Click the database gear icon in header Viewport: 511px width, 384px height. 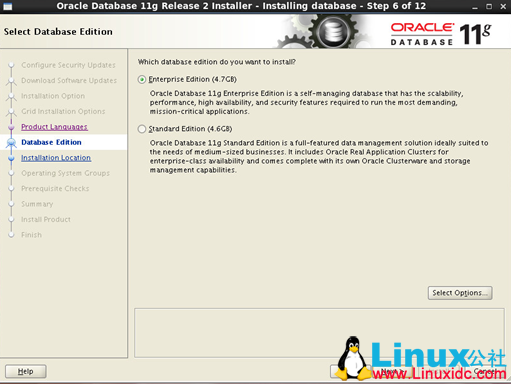click(x=333, y=32)
